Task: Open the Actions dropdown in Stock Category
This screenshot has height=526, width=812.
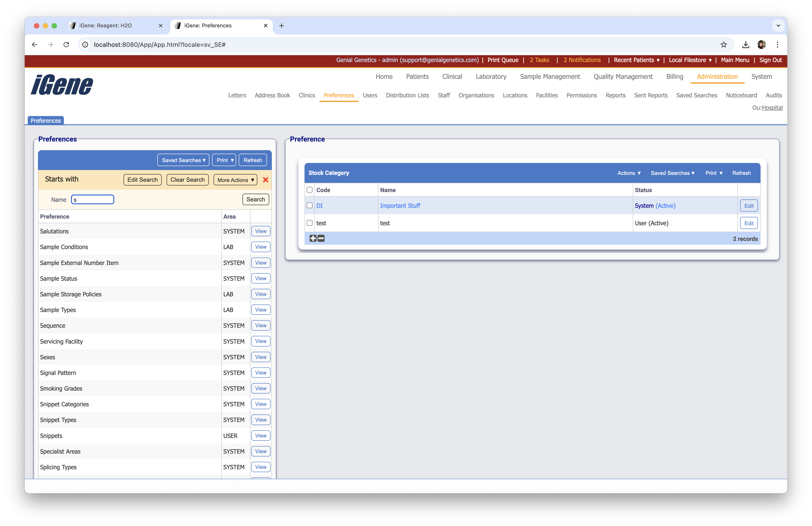Action: point(629,173)
